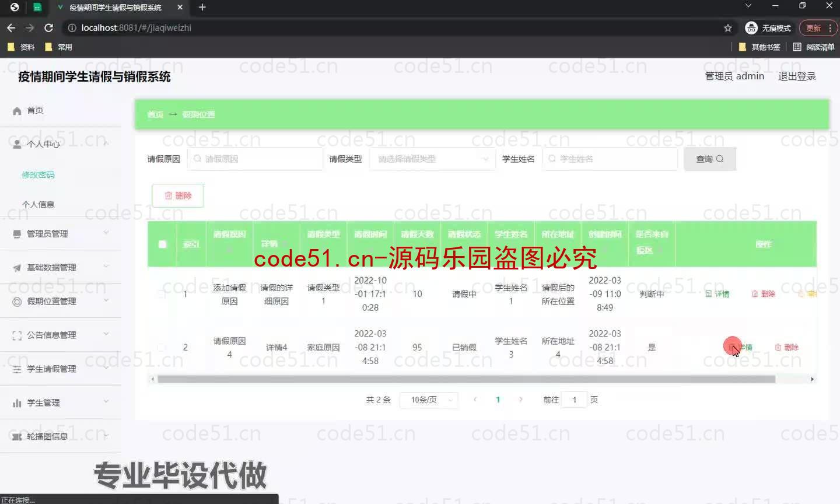840x504 pixels.
Task: Open the 常用 bookmarks folder
Action: click(58, 47)
